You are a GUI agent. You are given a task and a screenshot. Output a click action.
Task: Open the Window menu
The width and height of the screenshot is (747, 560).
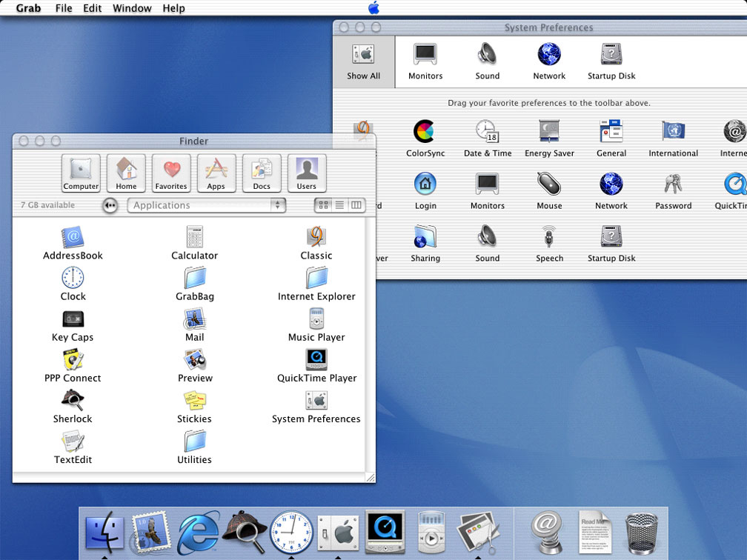point(132,8)
